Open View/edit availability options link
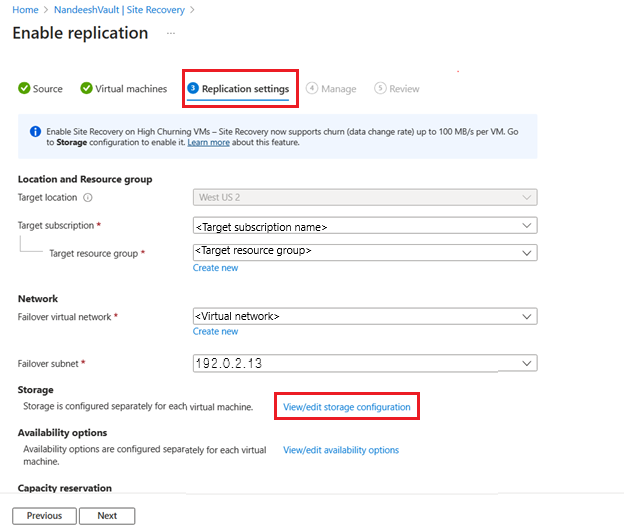This screenshot has width=624, height=532. pyautogui.click(x=341, y=450)
